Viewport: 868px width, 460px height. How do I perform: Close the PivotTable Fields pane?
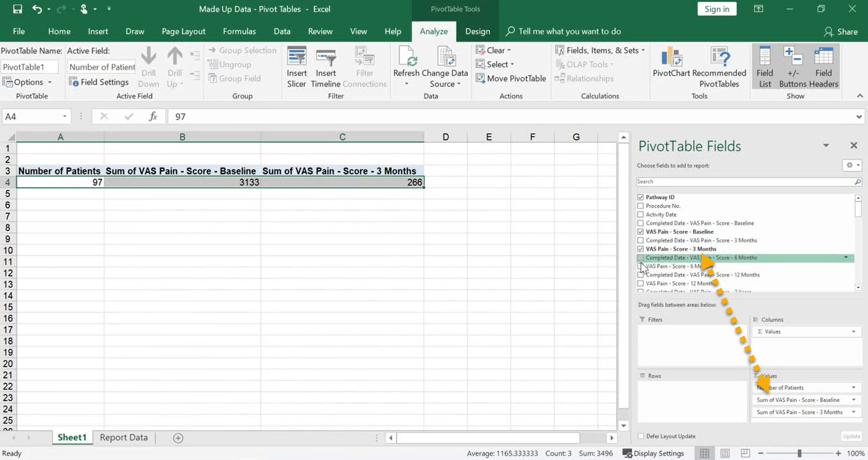point(854,145)
